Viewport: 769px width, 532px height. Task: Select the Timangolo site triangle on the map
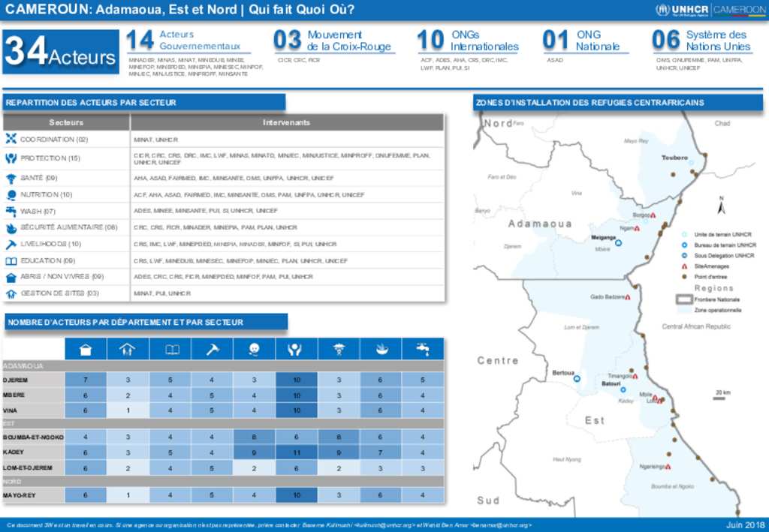635,376
